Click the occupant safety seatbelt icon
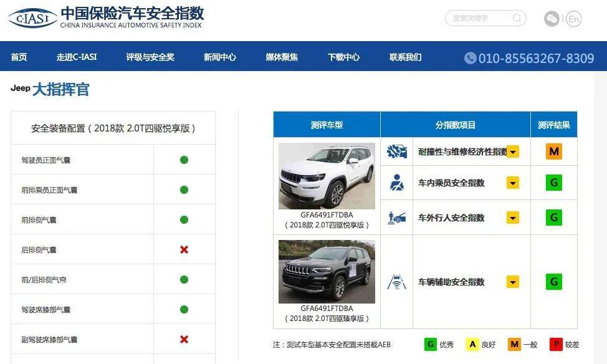This screenshot has width=607, height=364. pos(396,183)
